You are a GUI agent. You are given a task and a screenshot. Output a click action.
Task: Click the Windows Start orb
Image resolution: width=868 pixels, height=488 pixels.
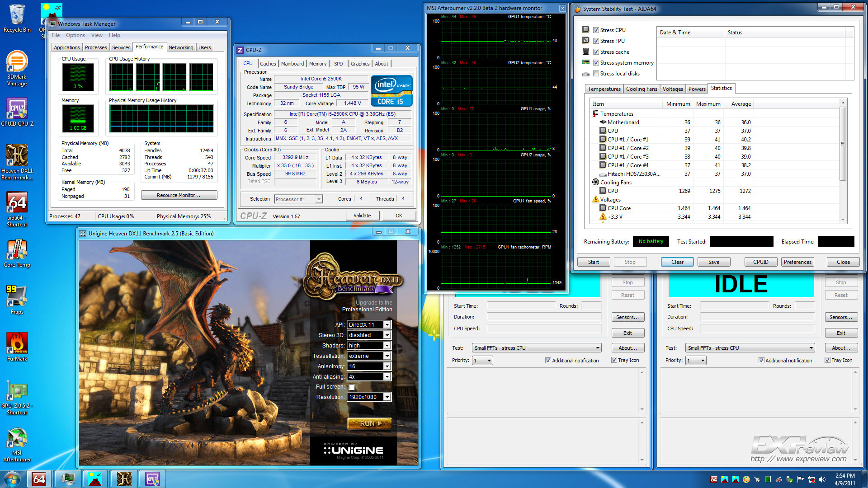12,479
